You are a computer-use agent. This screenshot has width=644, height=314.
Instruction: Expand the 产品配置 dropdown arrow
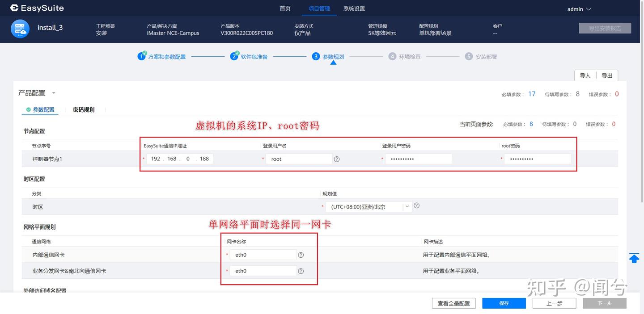(53, 93)
